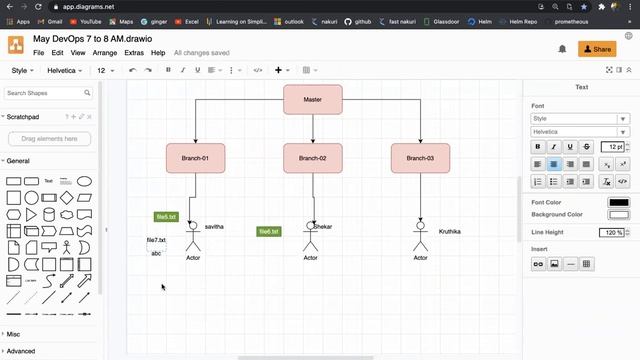
Task: Open the notifications bell
Action: pos(562,49)
